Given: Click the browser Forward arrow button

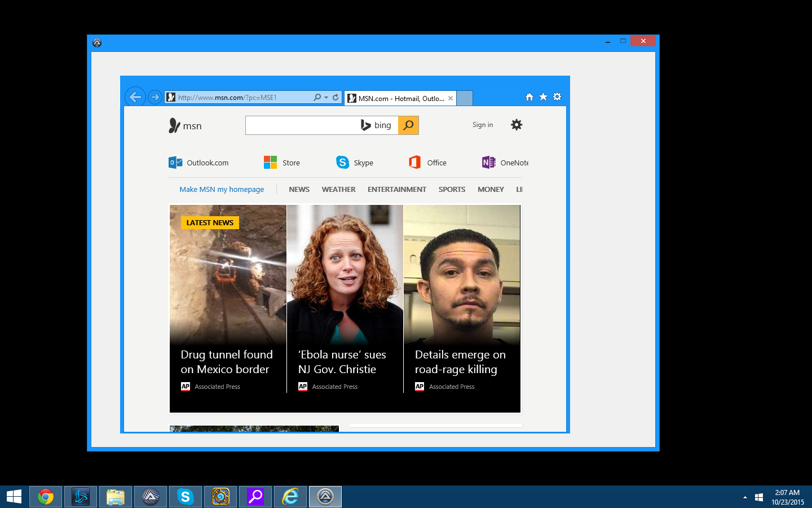Looking at the screenshot, I should 155,97.
